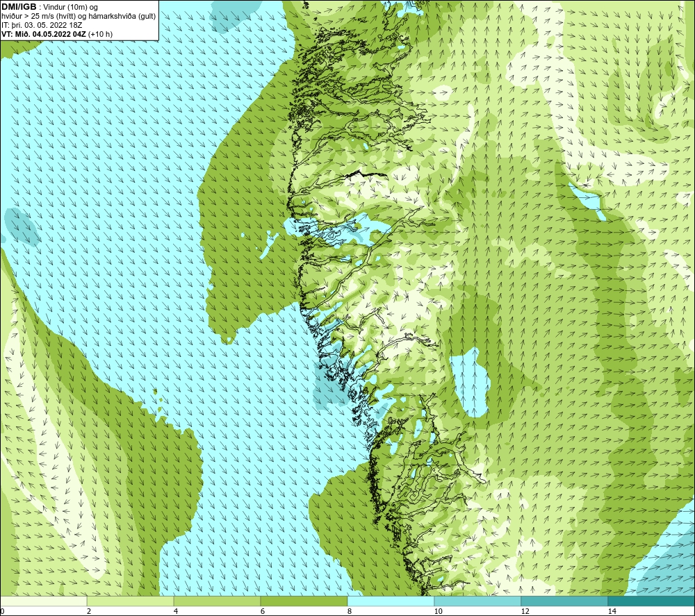Viewport: 695px width, 616px height.
Task: Click the valid time "VT: Mið. 04.05.2022 04Z (+10 h)"
Action: coord(57,34)
